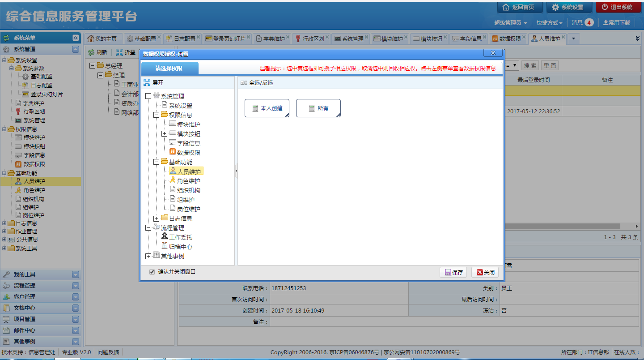
Task: Click the grid horizontal scrollbar right arrow
Action: 637,227
